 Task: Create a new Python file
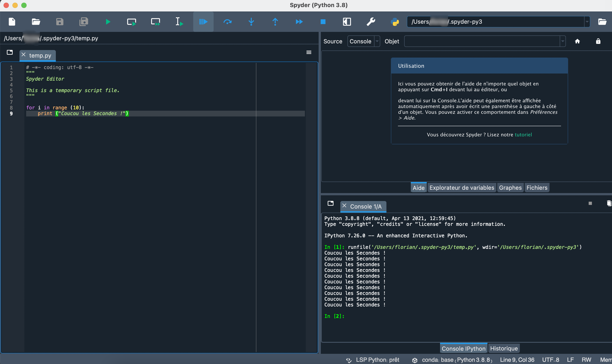(12, 21)
